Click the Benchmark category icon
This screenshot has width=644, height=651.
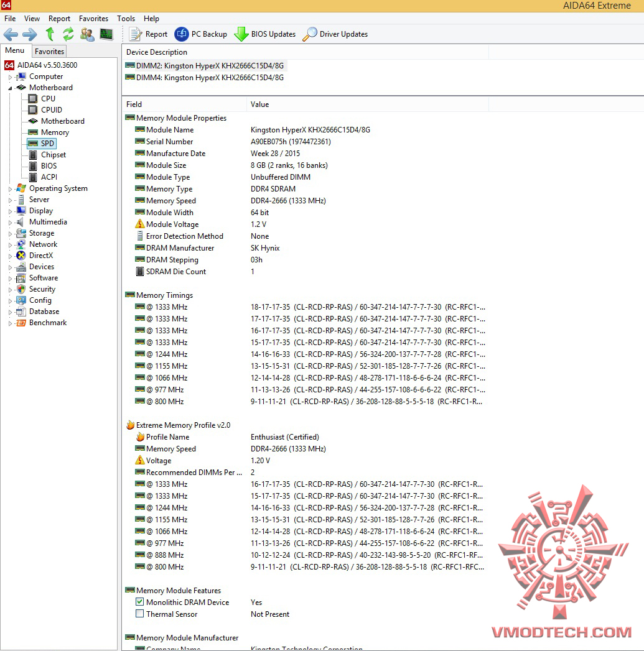pos(21,323)
